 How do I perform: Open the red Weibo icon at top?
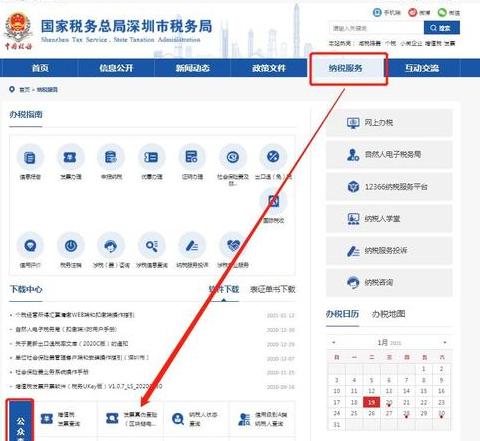pyautogui.click(x=413, y=13)
